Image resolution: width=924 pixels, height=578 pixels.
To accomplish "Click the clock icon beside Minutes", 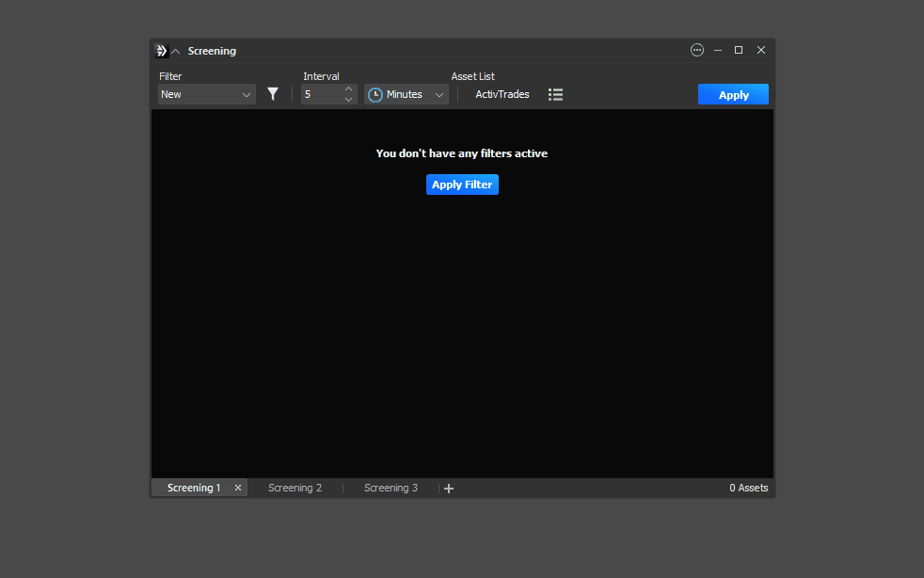I will point(375,94).
